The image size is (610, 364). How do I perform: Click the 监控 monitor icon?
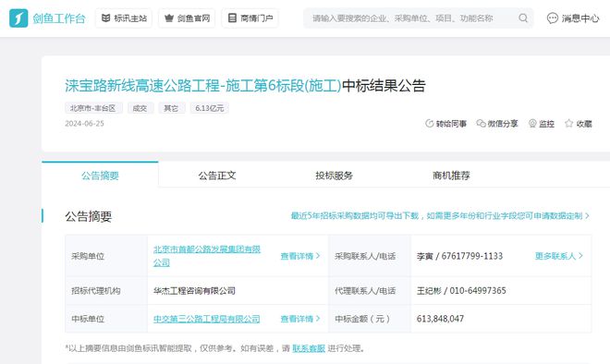coord(532,124)
